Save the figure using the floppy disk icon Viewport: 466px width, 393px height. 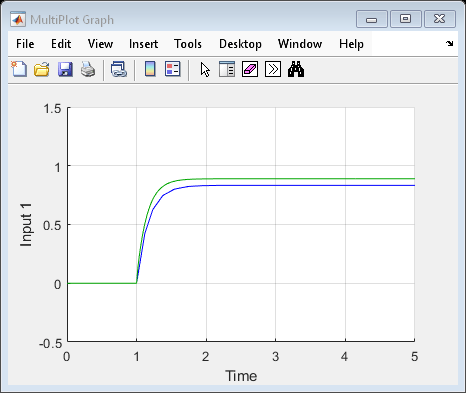[65, 69]
